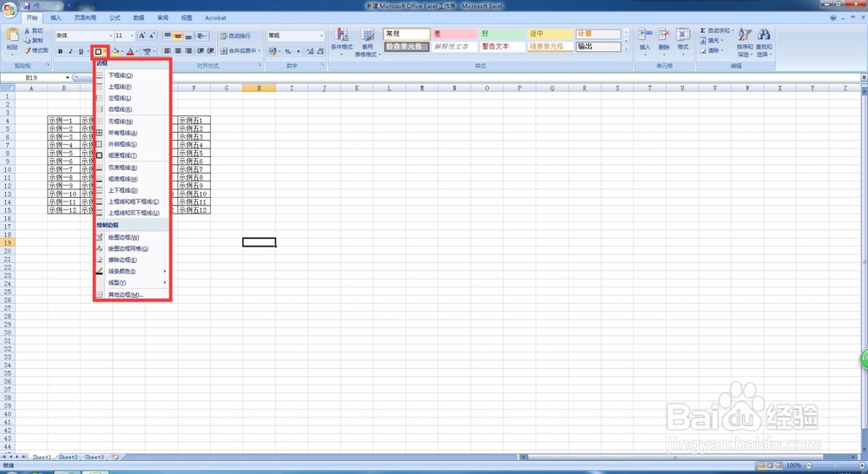Switch to Sheet2 worksheet tab
Screen dimensions: 868x474
pyautogui.click(x=68, y=458)
